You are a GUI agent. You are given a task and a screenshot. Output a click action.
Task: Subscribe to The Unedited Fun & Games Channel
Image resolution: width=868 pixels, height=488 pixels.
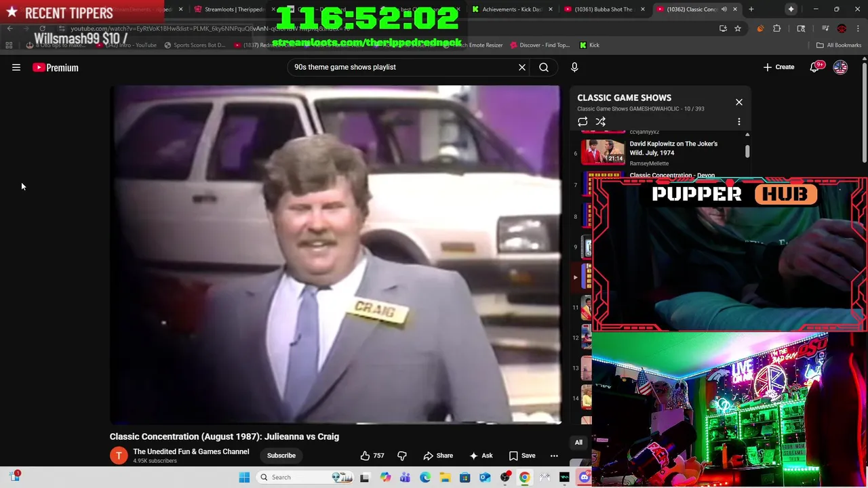pyautogui.click(x=281, y=455)
